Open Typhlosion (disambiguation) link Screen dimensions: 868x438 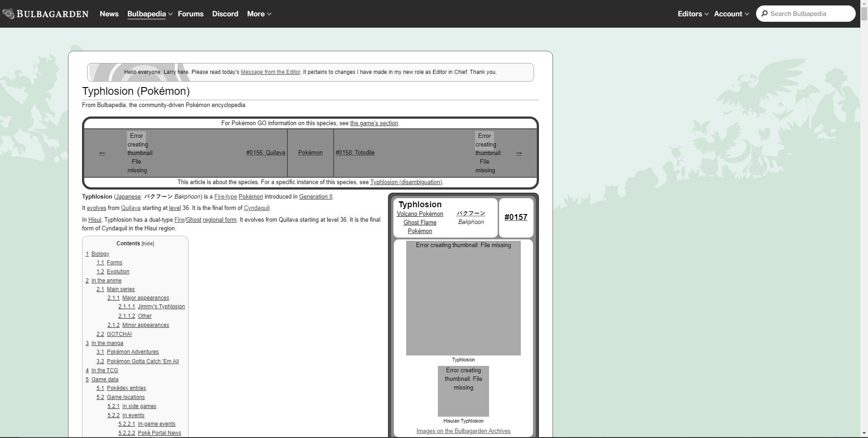tap(406, 182)
